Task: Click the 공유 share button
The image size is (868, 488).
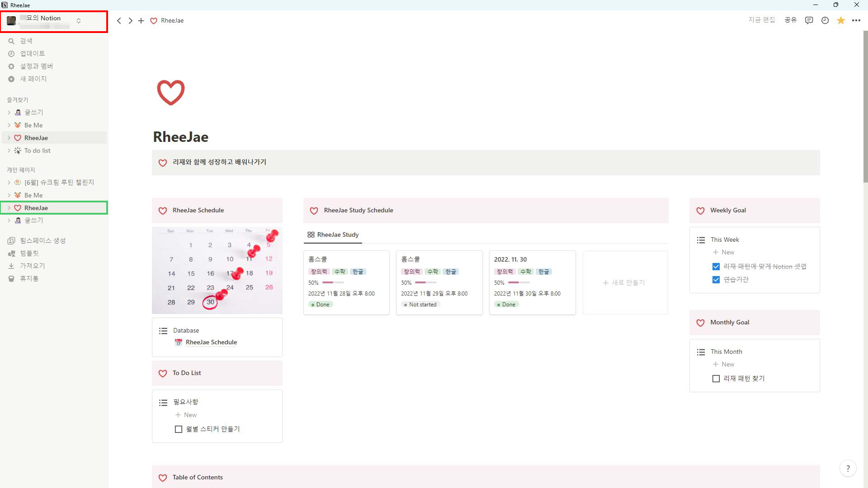Action: click(790, 20)
